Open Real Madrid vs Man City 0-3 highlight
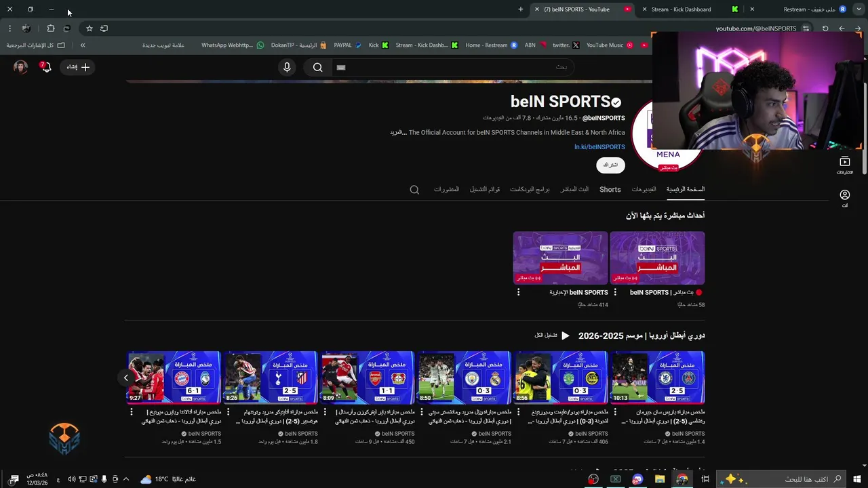Viewport: 868px width, 488px height. click(464, 377)
